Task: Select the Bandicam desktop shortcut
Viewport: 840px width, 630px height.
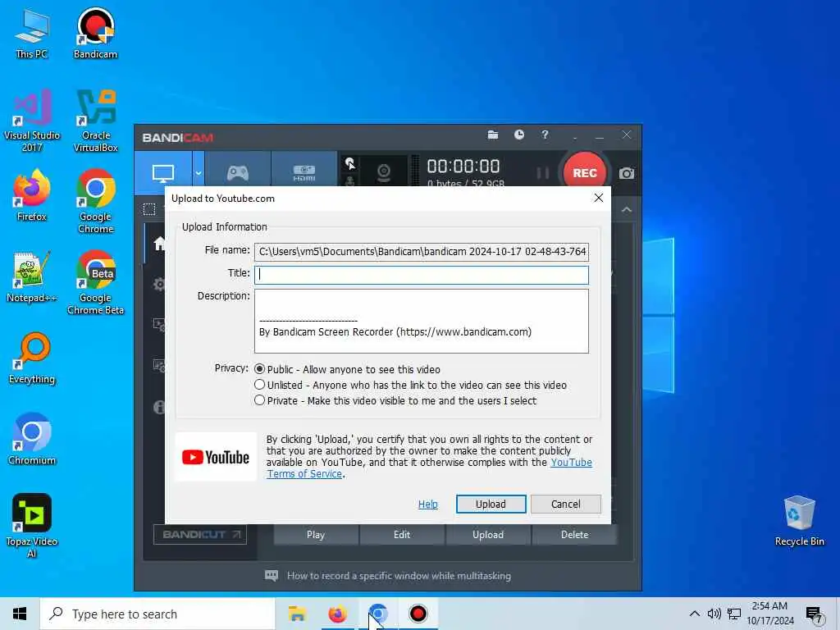Action: [x=95, y=34]
